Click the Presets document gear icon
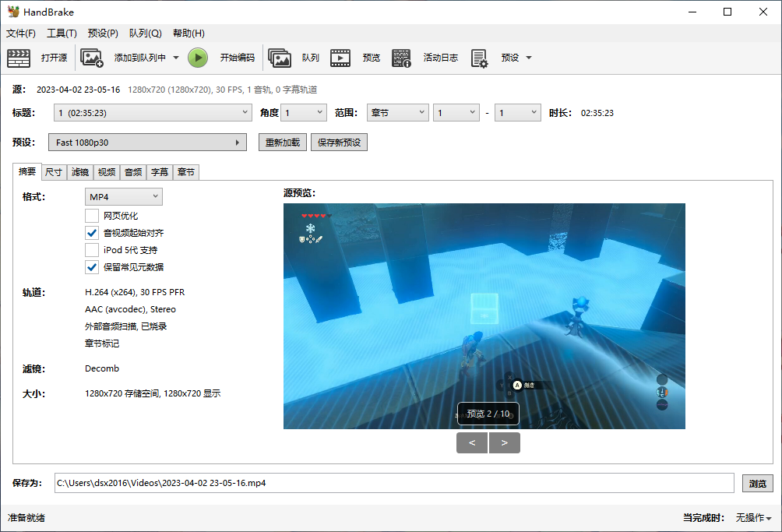Screen dimensions: 782x532 coord(479,58)
